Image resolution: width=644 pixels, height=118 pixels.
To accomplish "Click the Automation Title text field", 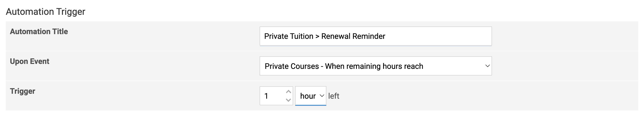I will pos(375,36).
